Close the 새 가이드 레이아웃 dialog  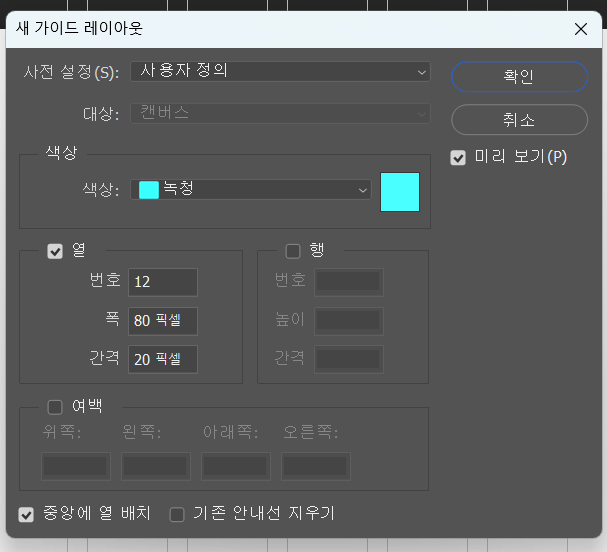(x=581, y=29)
